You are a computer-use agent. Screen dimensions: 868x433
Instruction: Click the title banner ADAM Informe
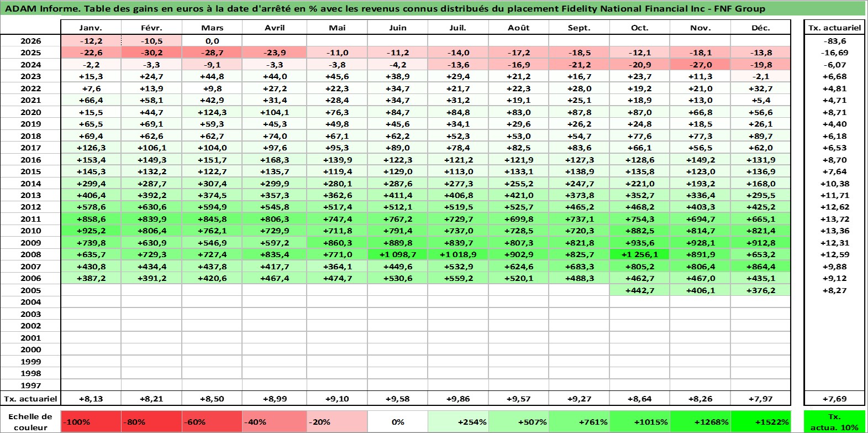pyautogui.click(x=433, y=8)
